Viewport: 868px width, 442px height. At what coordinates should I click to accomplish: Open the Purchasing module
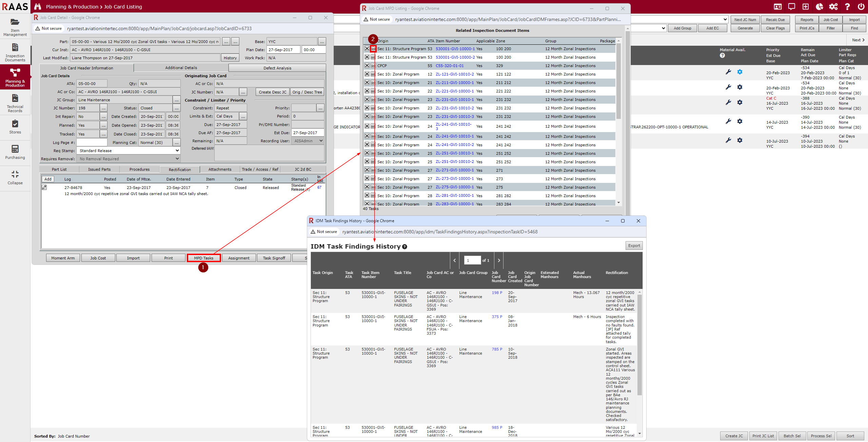pos(15,152)
